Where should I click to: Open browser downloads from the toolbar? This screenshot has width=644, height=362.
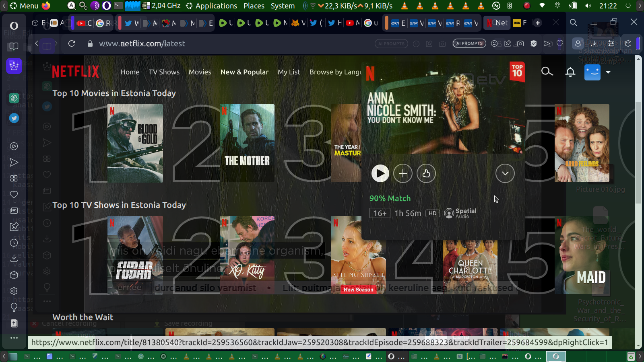pos(594,43)
